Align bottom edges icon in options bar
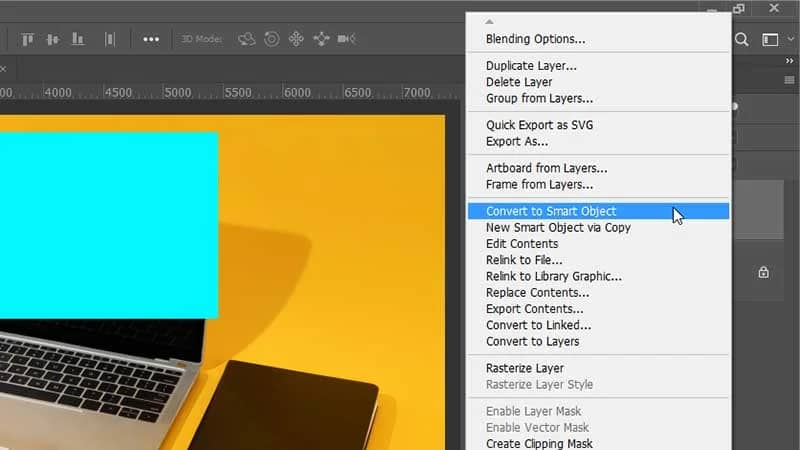 [x=78, y=39]
